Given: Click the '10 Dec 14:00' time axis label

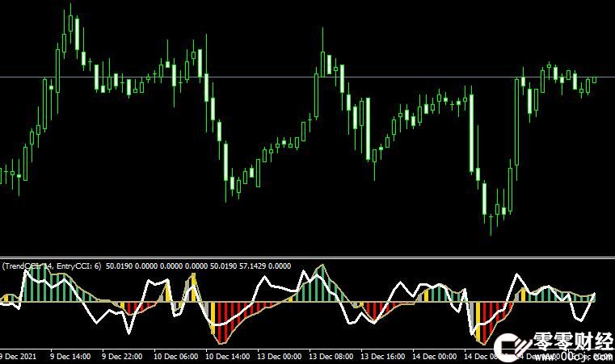Looking at the screenshot, I should [227, 357].
